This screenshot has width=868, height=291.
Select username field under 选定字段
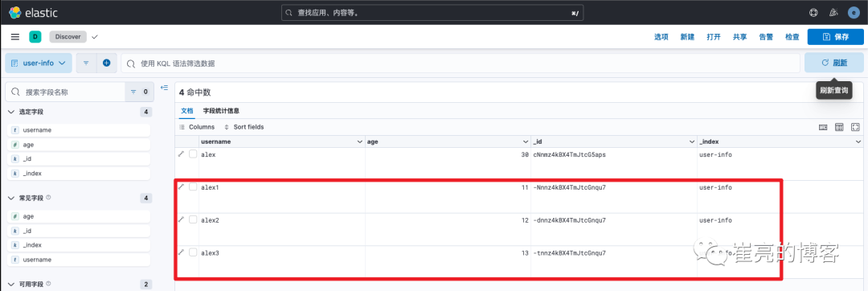(x=79, y=130)
